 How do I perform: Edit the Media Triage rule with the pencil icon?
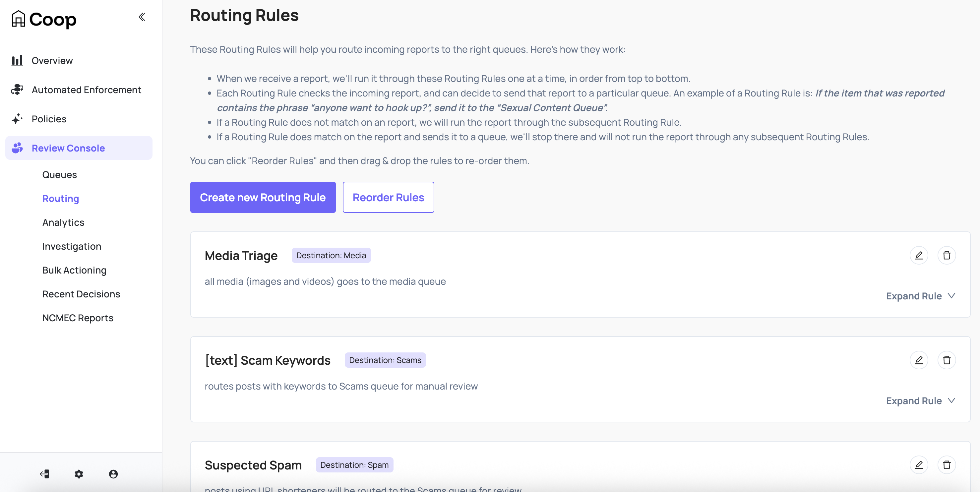pyautogui.click(x=919, y=255)
